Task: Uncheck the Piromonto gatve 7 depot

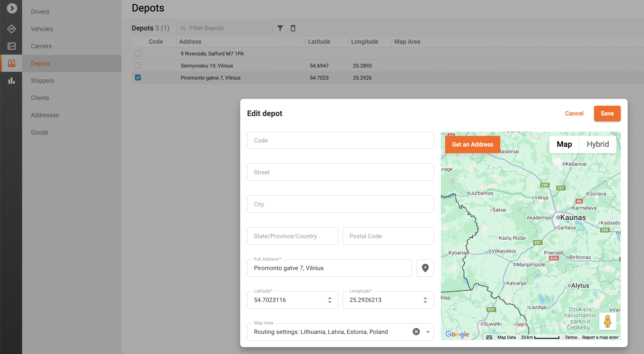Action: pyautogui.click(x=138, y=78)
